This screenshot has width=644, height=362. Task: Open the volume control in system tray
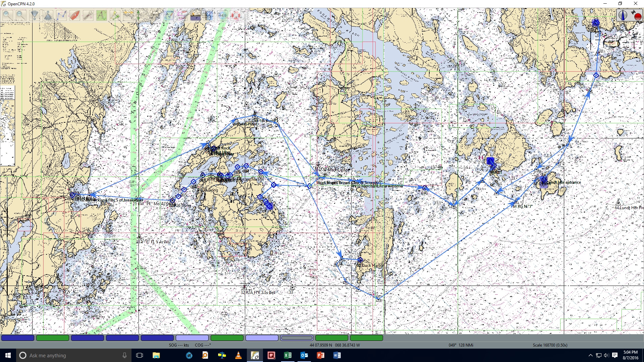click(x=606, y=355)
